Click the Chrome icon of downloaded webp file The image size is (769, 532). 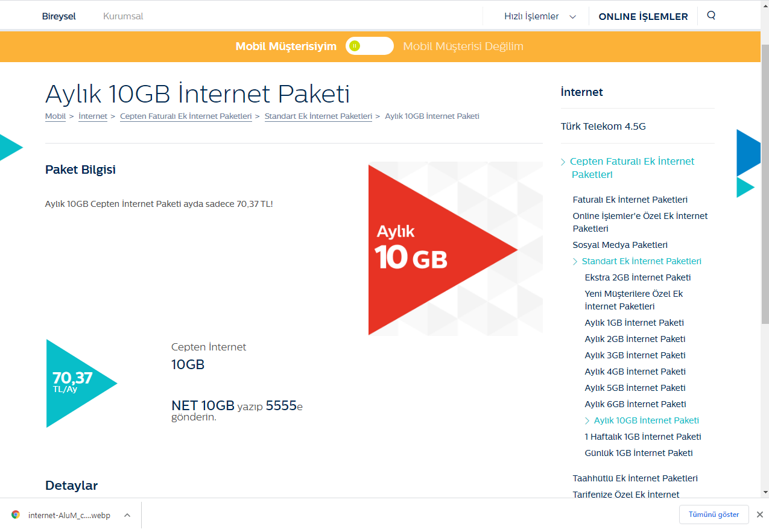tap(16, 515)
